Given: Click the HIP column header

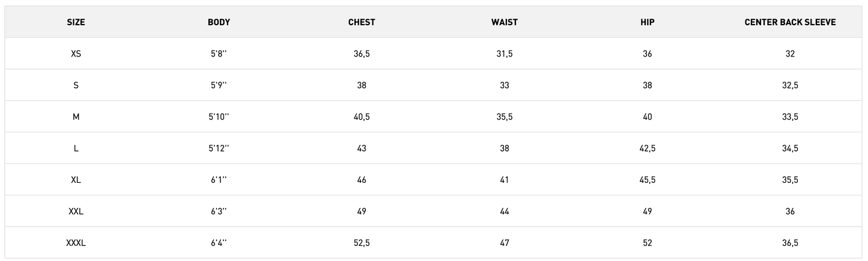Looking at the screenshot, I should pyautogui.click(x=647, y=22).
